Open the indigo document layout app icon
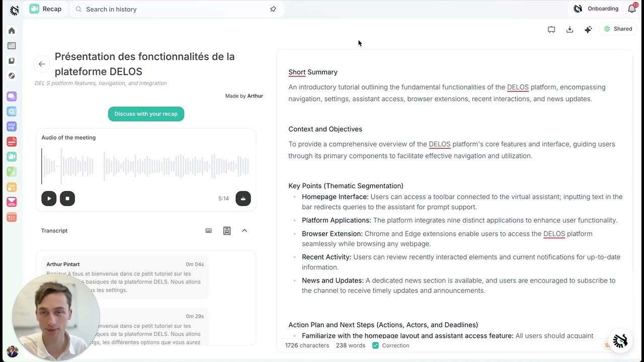 click(12, 127)
